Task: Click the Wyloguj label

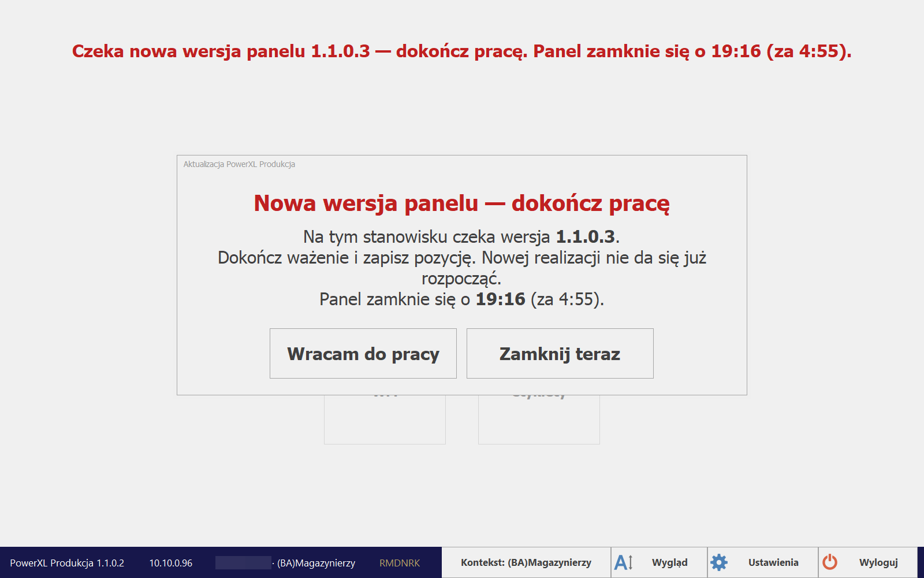Action: tap(878, 562)
